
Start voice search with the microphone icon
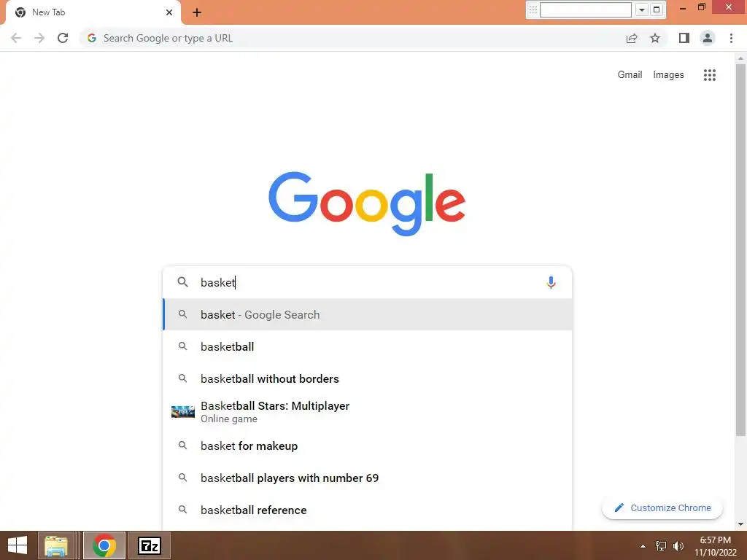(x=551, y=282)
